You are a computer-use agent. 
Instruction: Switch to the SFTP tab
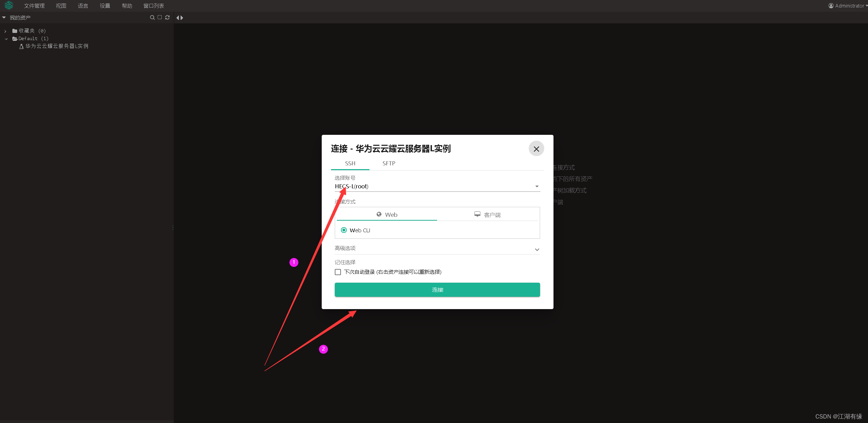[389, 163]
